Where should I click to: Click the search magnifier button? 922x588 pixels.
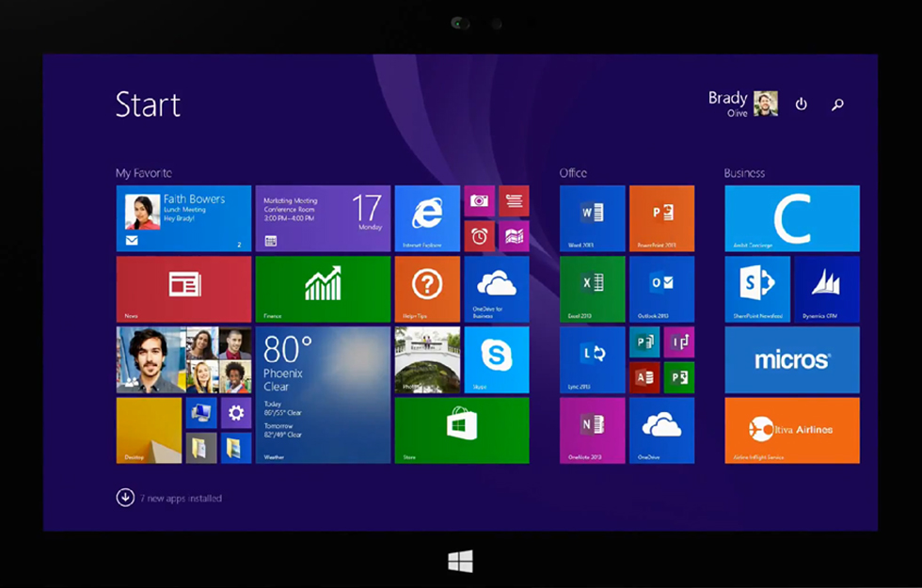point(837,104)
